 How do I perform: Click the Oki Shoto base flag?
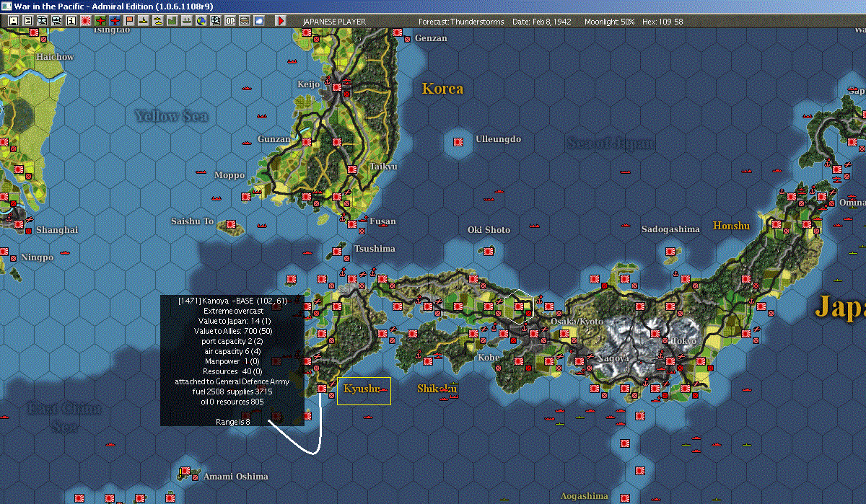coord(489,251)
